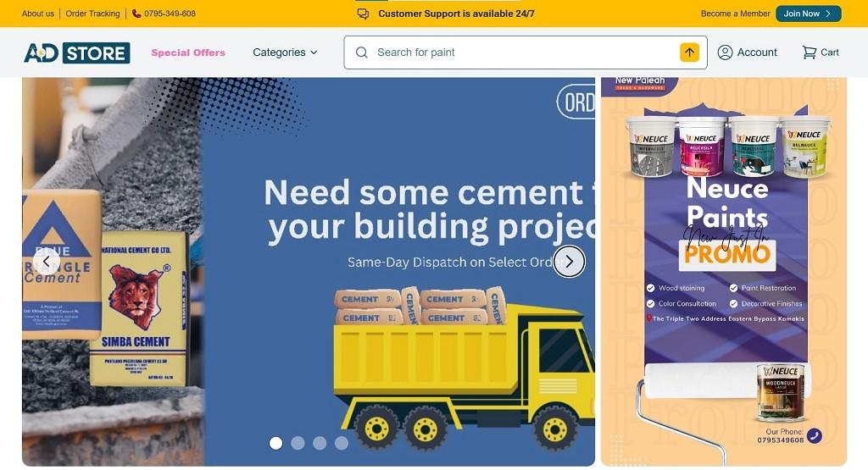Image resolution: width=868 pixels, height=470 pixels.
Task: Open the Order Tracking link
Action: pos(92,14)
